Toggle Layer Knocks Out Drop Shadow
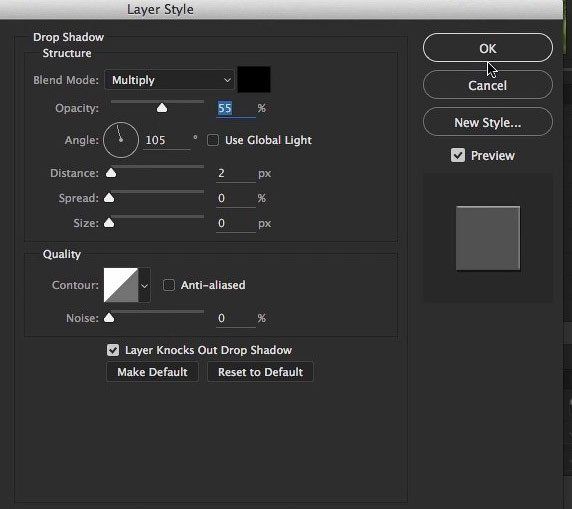Screen dimensions: 572x509 [x=113, y=350]
